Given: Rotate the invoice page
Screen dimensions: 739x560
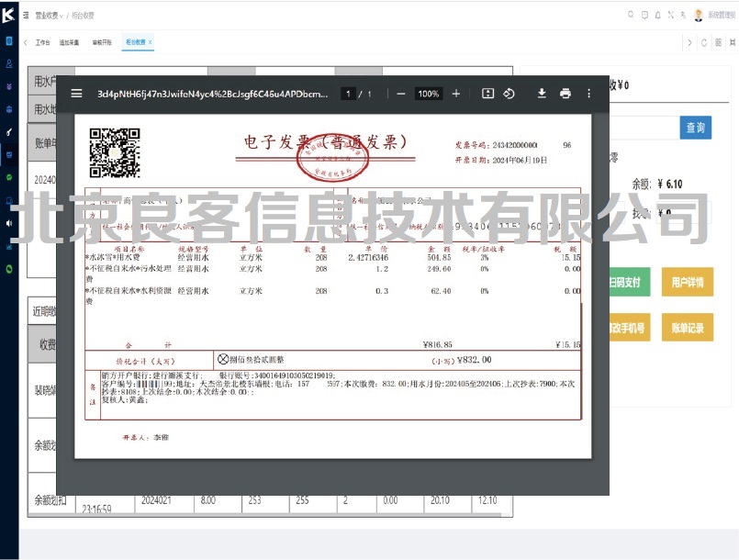Looking at the screenshot, I should pyautogui.click(x=509, y=94).
